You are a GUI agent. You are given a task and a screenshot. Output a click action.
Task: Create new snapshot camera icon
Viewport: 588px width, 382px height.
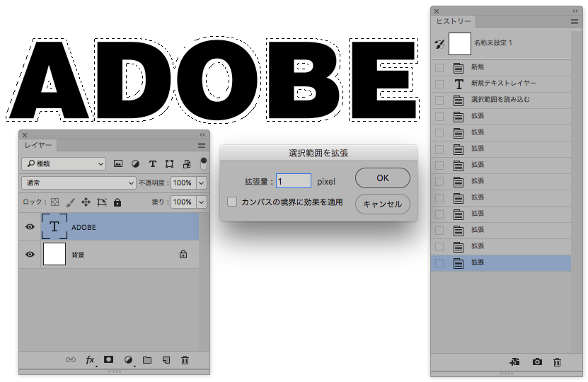click(x=537, y=361)
